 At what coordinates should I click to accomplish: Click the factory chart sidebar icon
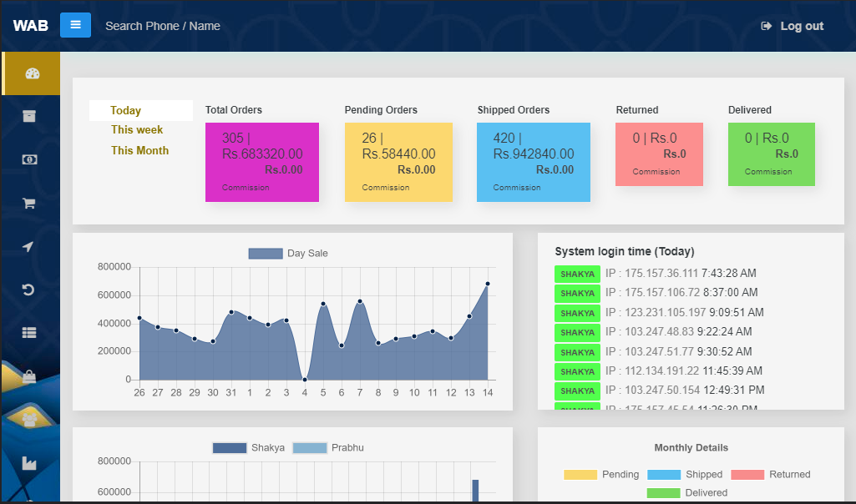click(30, 463)
